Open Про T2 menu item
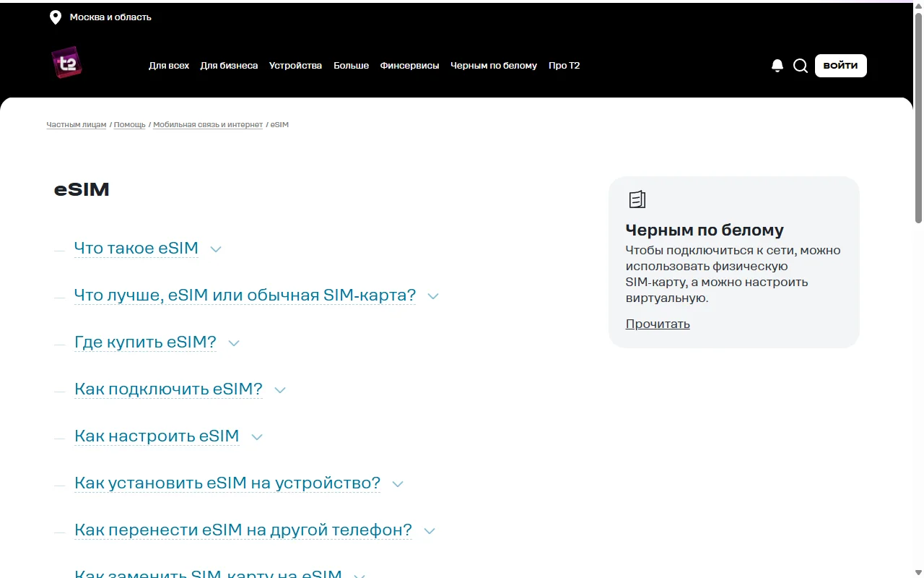The height and width of the screenshot is (578, 924). pyautogui.click(x=564, y=66)
